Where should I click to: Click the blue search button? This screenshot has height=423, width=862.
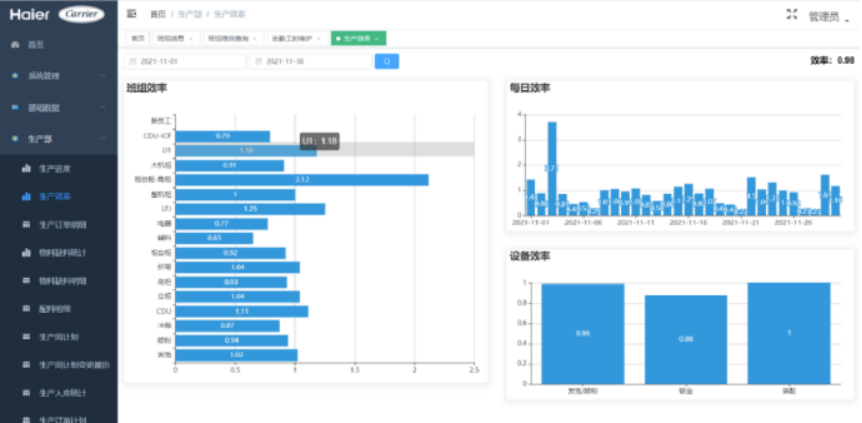[386, 61]
